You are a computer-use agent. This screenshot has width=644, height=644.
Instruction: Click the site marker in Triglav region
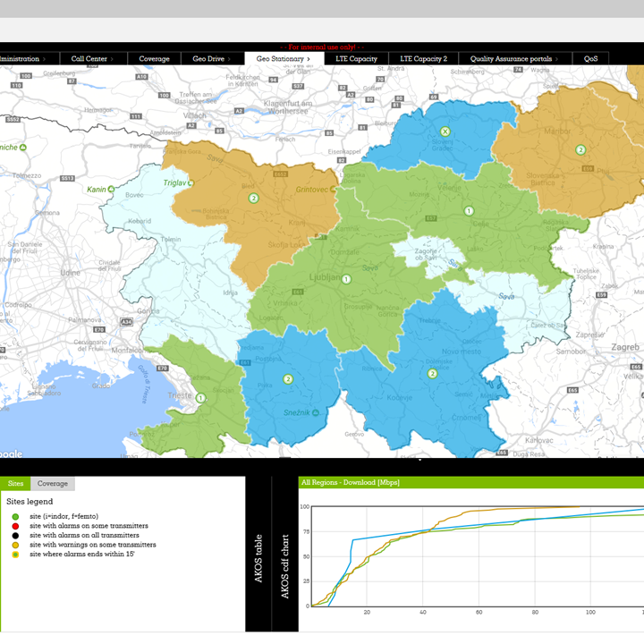coord(253,198)
